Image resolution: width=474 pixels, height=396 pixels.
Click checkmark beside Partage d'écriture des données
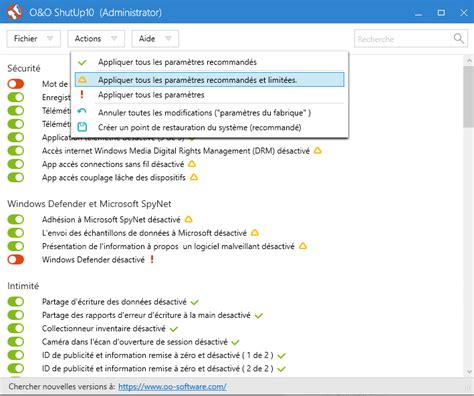[x=194, y=302]
